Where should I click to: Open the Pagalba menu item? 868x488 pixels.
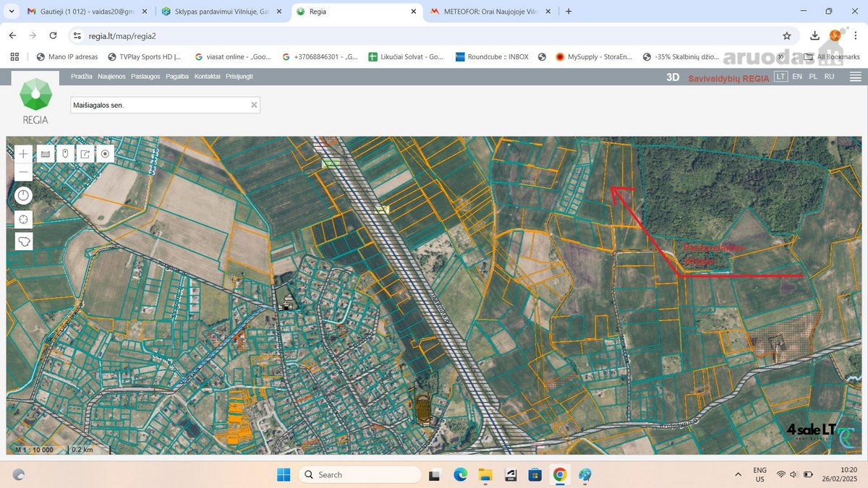tap(177, 77)
